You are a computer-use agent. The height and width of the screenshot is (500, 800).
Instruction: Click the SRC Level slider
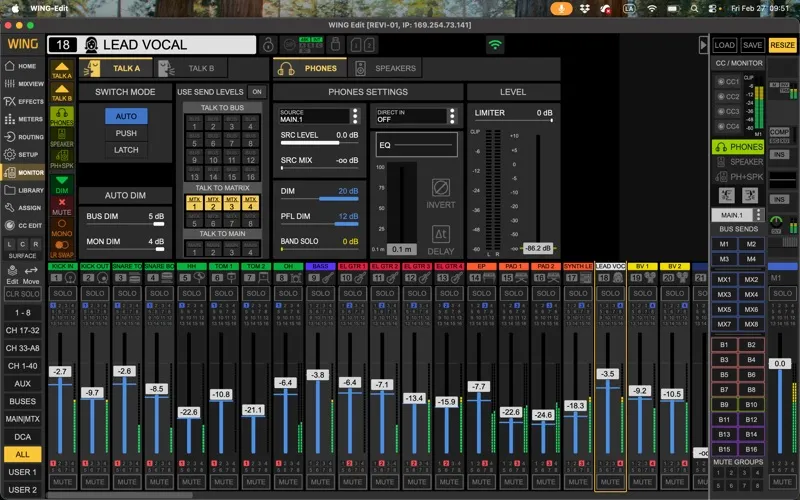pos(319,143)
